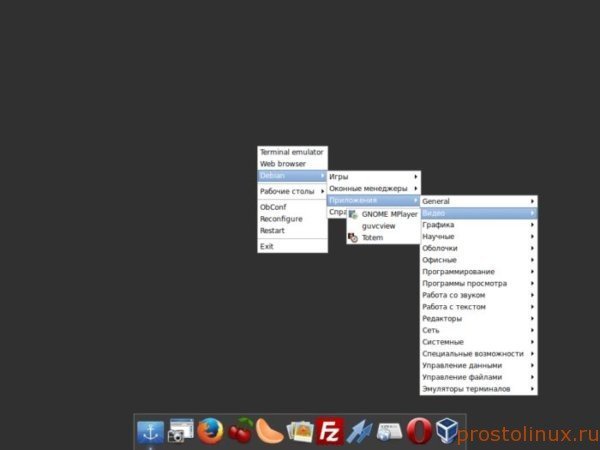Open the General category

478,201
